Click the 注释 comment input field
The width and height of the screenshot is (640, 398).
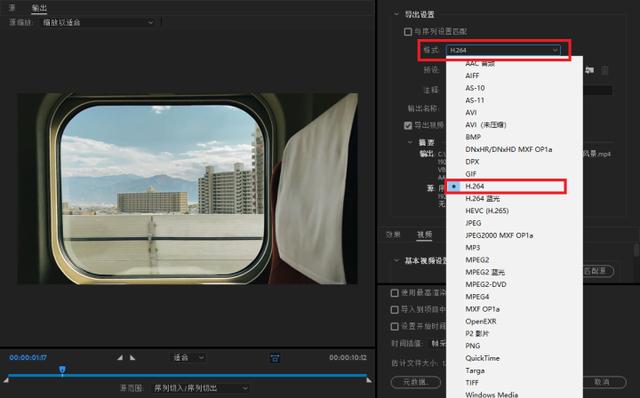pos(597,90)
